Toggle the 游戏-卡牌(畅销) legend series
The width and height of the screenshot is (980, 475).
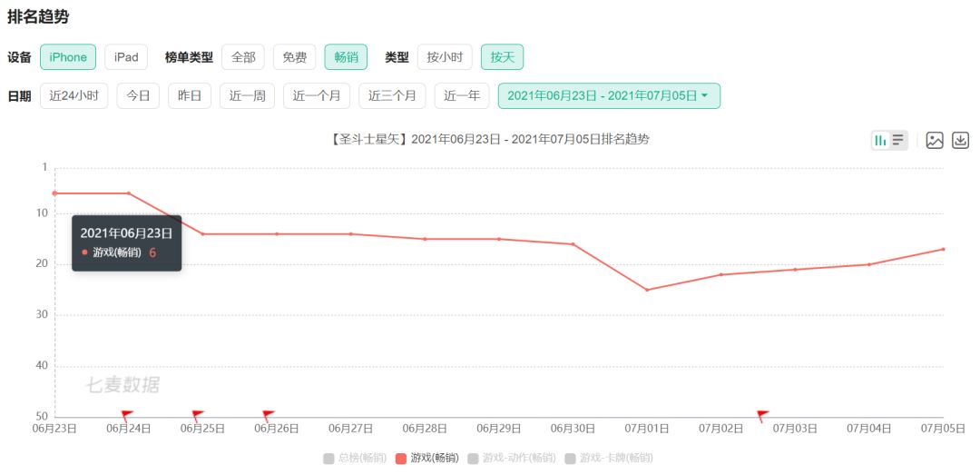coord(608,458)
